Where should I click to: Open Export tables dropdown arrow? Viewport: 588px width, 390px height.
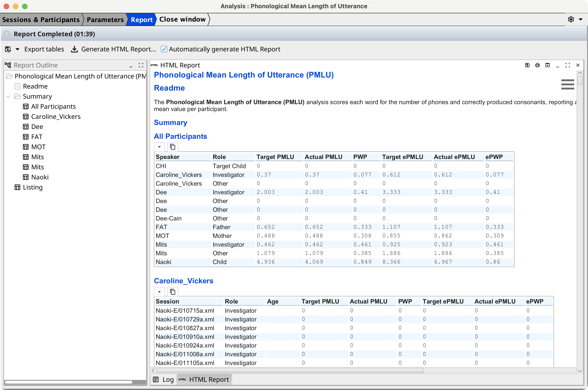point(17,49)
